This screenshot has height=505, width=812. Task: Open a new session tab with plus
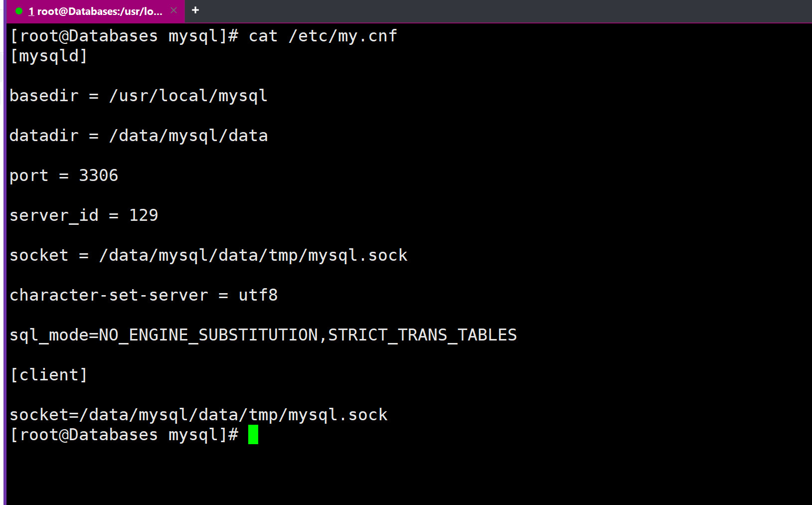195,10
